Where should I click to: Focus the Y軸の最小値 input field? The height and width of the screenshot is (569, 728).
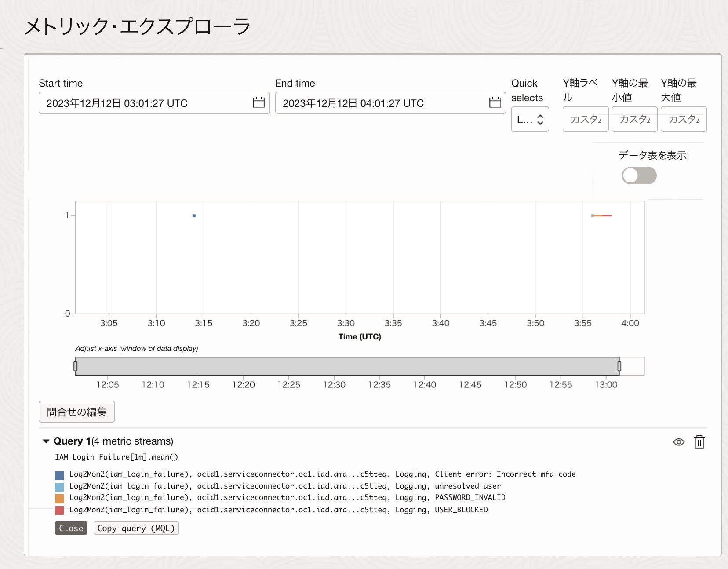(634, 119)
